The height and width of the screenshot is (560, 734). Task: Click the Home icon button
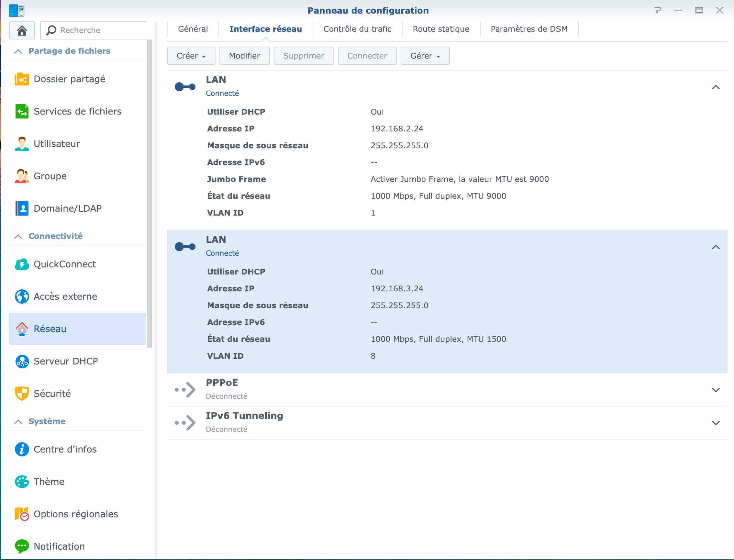tap(22, 30)
